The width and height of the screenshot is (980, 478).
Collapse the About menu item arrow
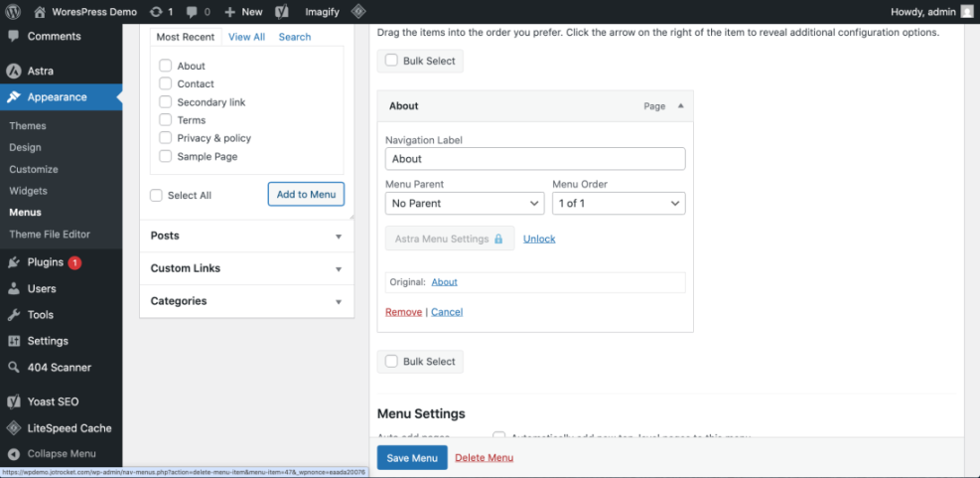680,105
